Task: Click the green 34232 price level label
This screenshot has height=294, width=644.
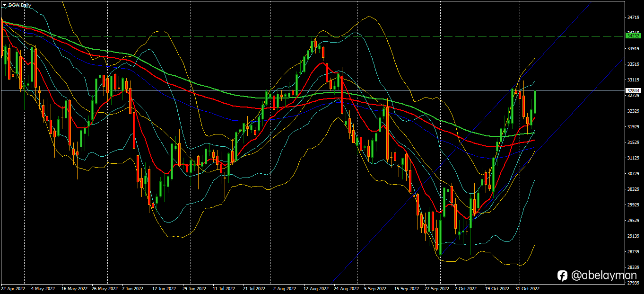Action: pos(633,36)
